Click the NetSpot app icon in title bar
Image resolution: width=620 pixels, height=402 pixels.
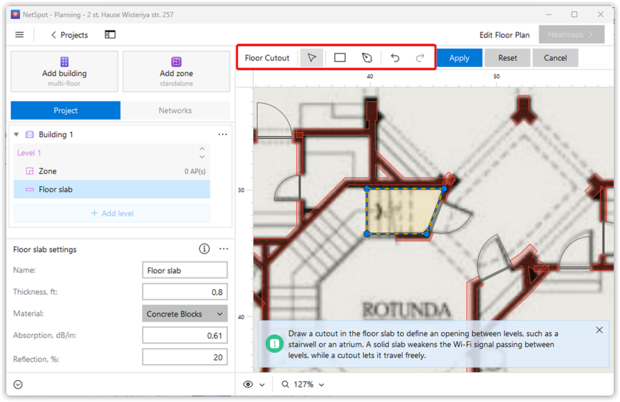tap(15, 15)
